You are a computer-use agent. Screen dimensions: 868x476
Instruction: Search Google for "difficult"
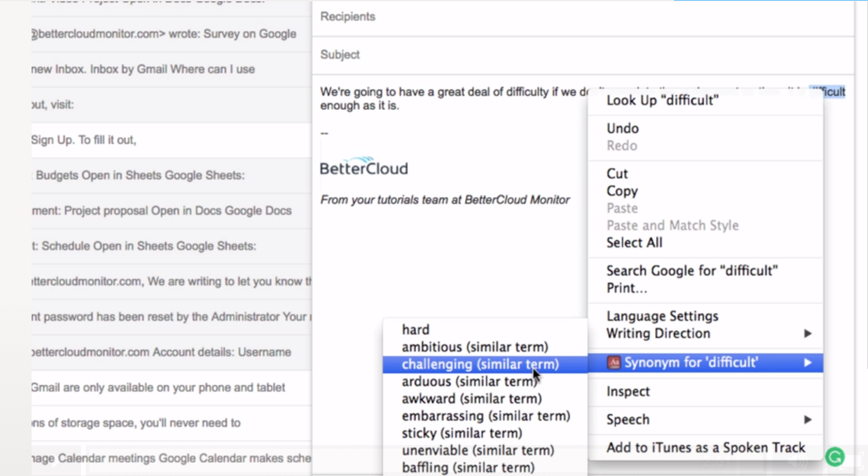click(x=705, y=271)
